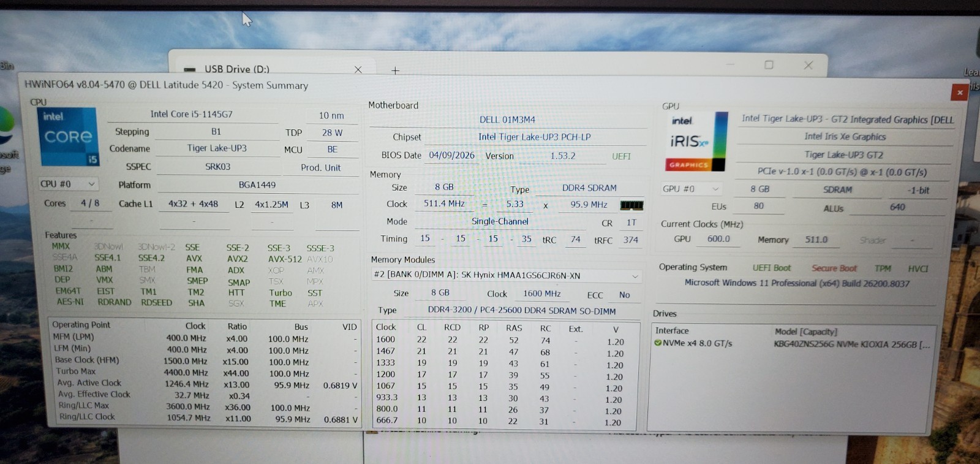This screenshot has height=464, width=980.
Task: Click the drive model KBG40ZNS256G NVMe KIOXIA 256GB
Action: [851, 344]
